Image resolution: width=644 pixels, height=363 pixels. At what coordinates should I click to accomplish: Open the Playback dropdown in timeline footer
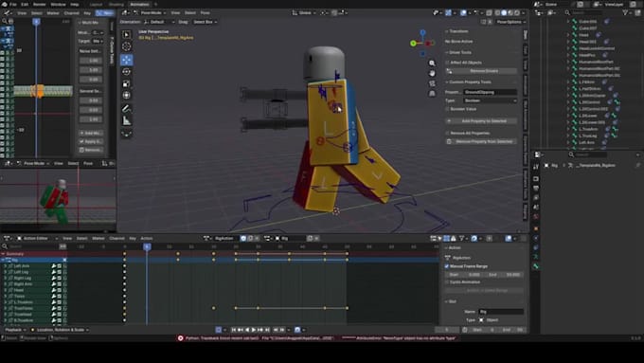pos(15,330)
